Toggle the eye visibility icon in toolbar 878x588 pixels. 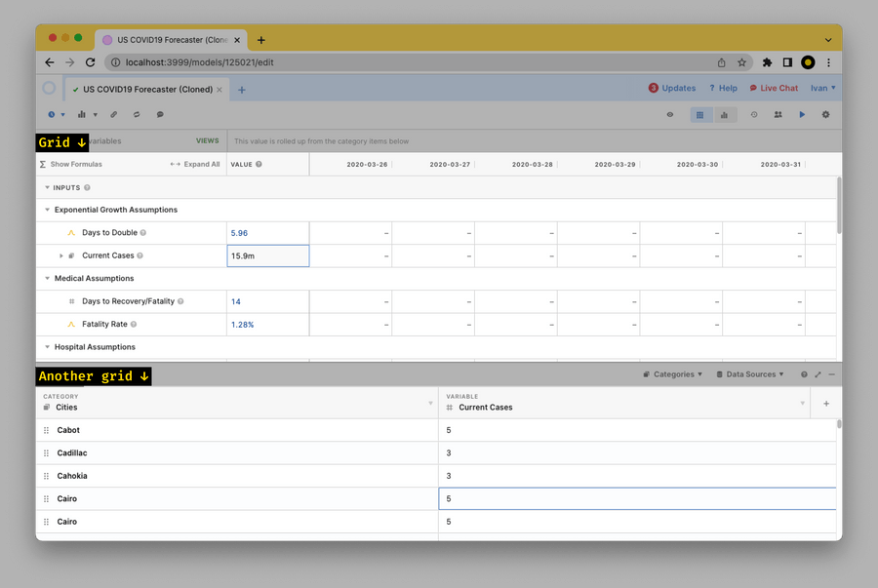(669, 115)
